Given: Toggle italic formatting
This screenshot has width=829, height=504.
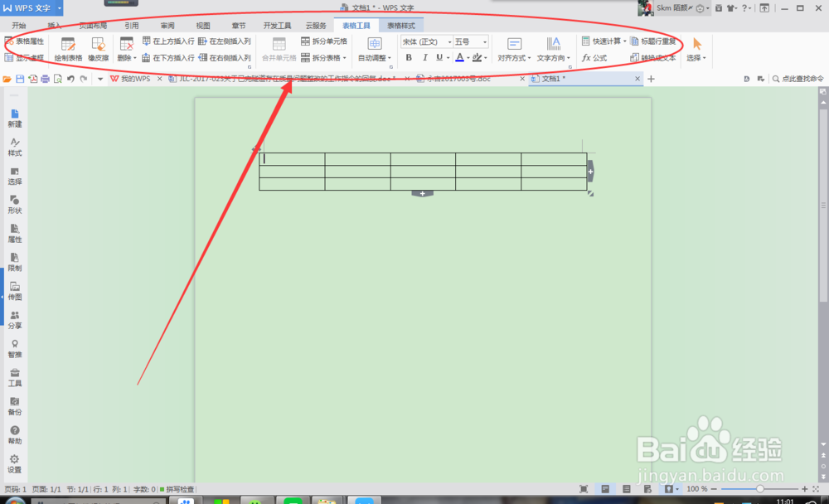Looking at the screenshot, I should 424,58.
